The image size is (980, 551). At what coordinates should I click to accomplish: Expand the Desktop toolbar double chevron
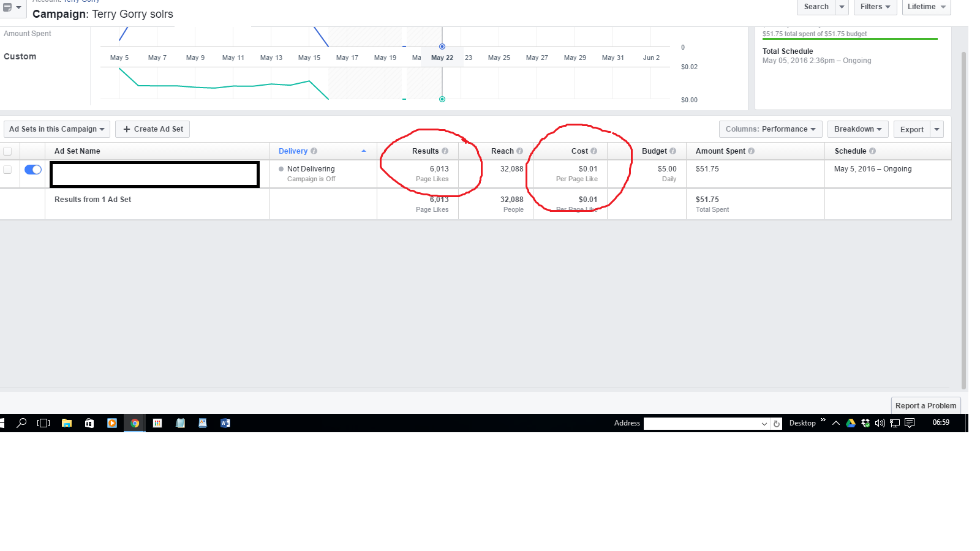point(823,420)
